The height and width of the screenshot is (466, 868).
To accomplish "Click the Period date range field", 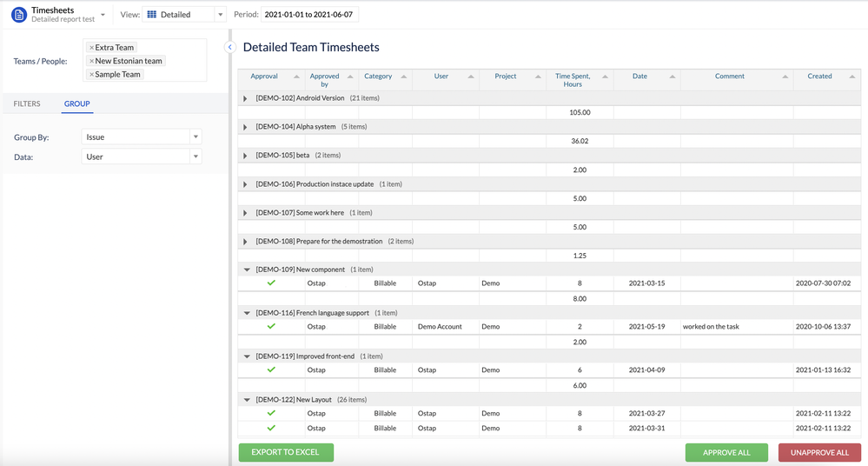I will (x=309, y=15).
